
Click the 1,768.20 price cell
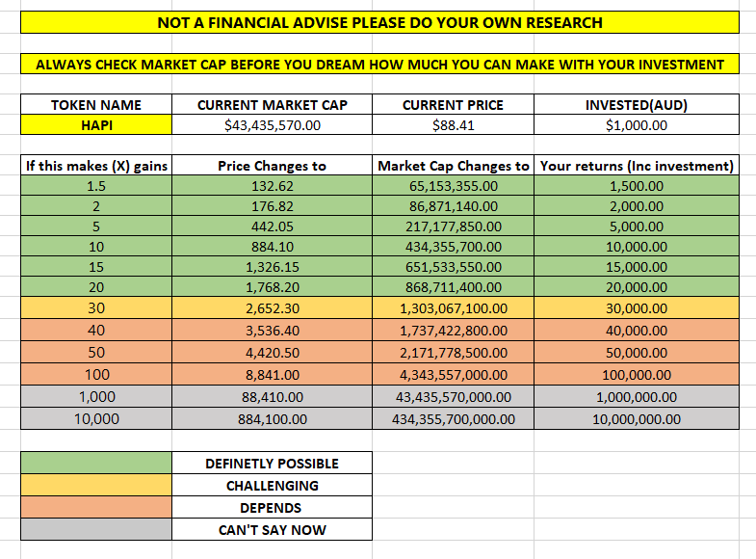pos(272,287)
